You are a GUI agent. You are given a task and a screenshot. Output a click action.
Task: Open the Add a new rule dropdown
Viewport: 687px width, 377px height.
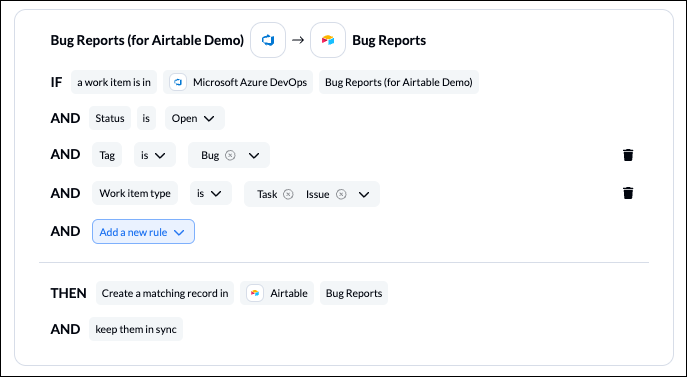tap(143, 232)
